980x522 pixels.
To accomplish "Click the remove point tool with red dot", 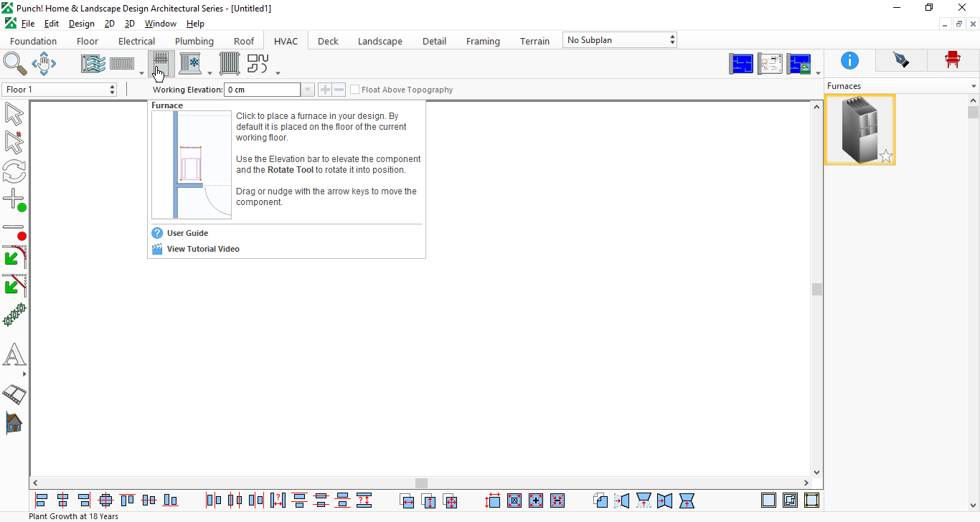I will pos(14,231).
